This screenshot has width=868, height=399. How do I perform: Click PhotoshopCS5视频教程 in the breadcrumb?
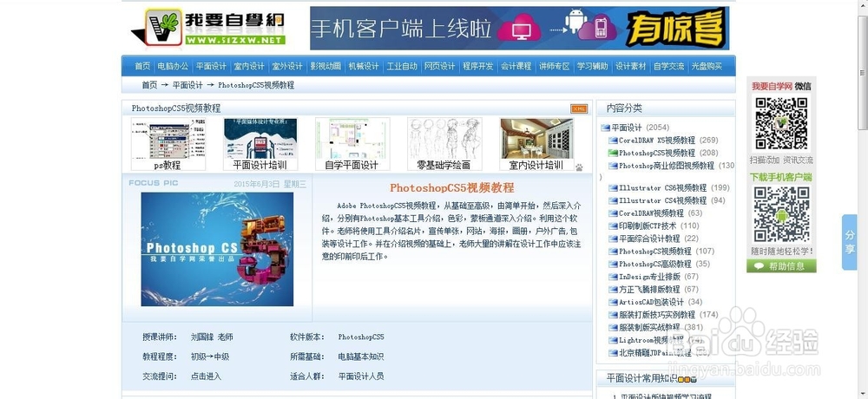click(x=256, y=85)
